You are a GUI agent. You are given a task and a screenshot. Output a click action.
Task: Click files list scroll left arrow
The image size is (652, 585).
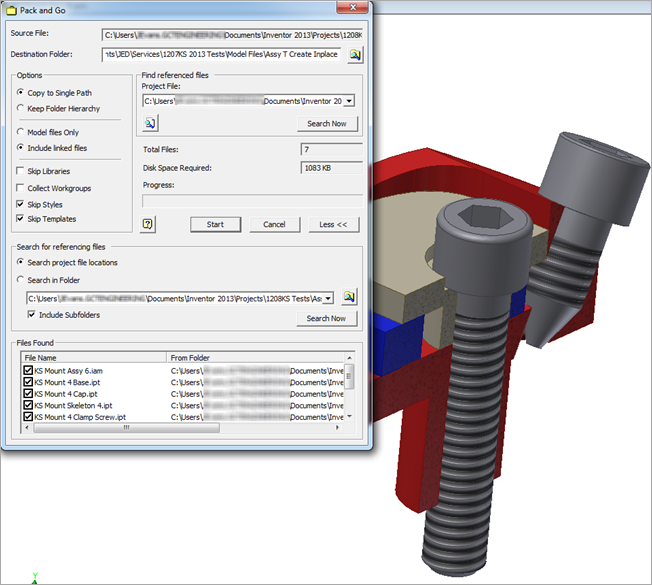coord(27,427)
